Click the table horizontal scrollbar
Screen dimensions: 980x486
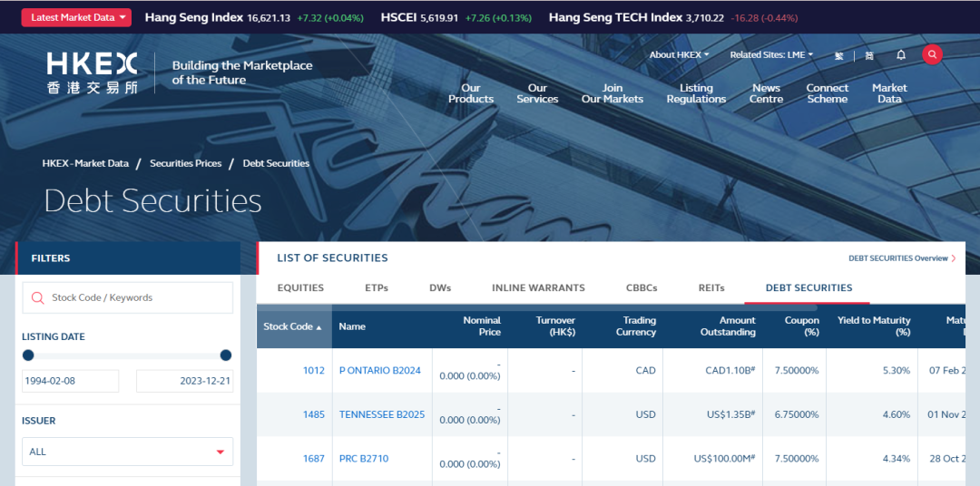537,307
